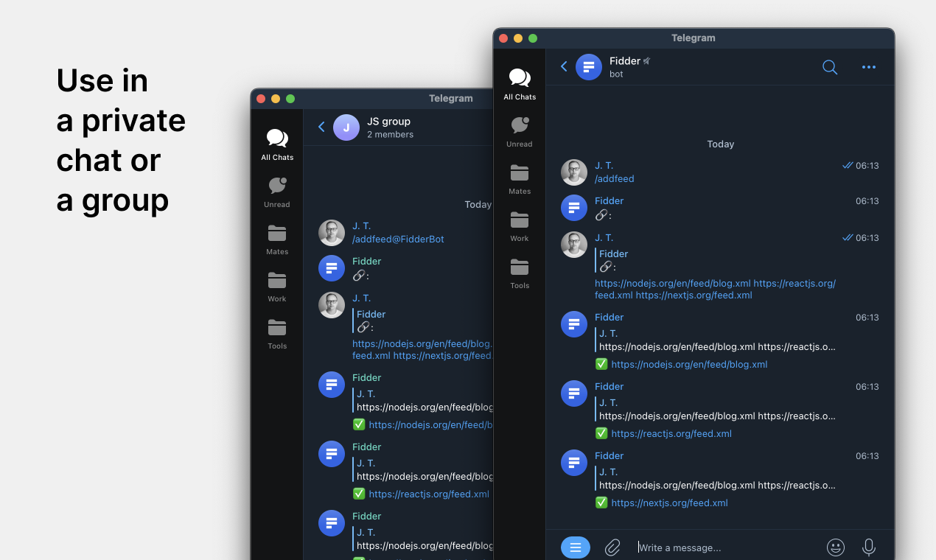Open Mates folder in the JS group window

click(277, 239)
